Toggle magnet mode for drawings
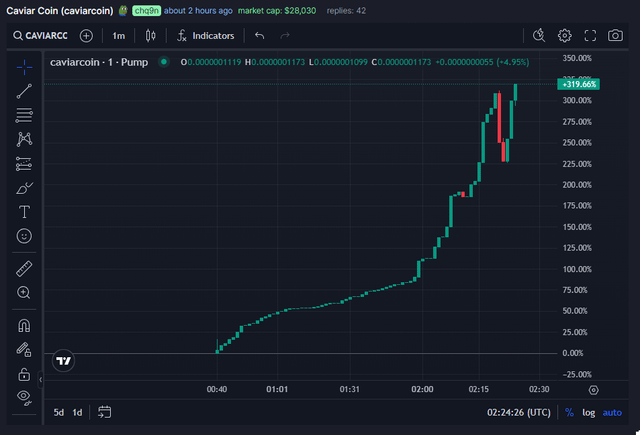640x435 pixels. (x=24, y=325)
